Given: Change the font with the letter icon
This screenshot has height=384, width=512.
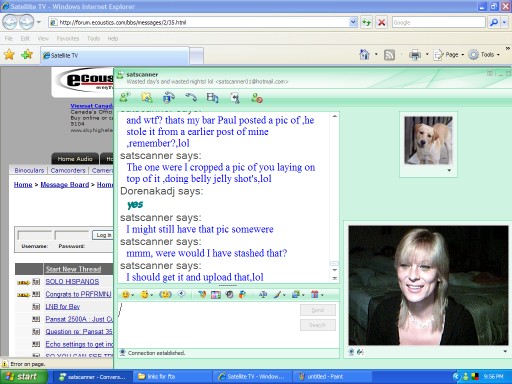Looking at the screenshot, I should (263, 294).
